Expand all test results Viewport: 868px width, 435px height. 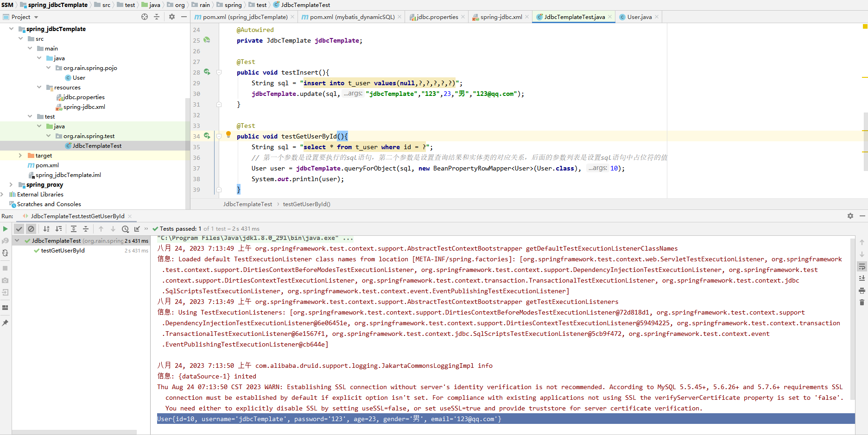(74, 229)
